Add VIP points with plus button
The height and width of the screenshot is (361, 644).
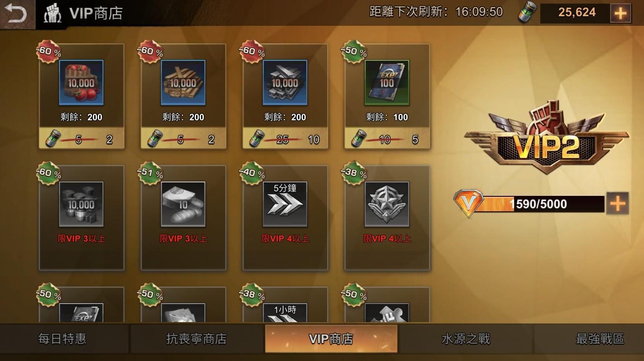tap(618, 204)
